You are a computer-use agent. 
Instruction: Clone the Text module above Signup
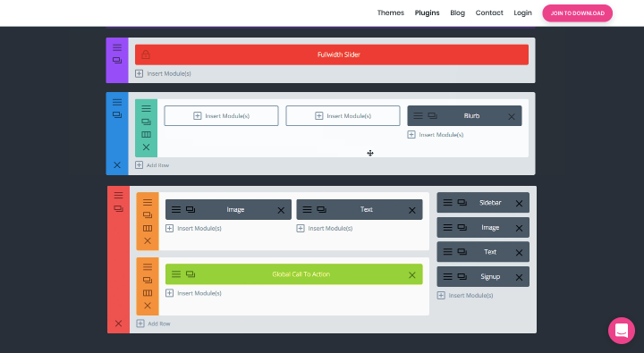pyautogui.click(x=462, y=252)
